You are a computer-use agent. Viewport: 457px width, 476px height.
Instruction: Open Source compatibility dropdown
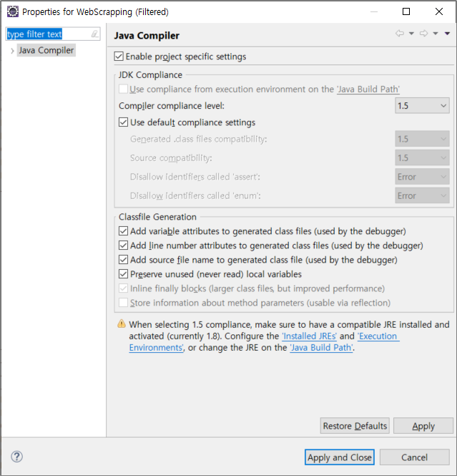pos(422,158)
